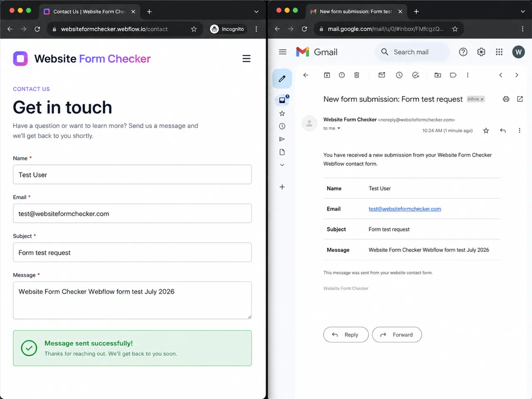Open left Chrome window's three-dot menu

pyautogui.click(x=256, y=29)
